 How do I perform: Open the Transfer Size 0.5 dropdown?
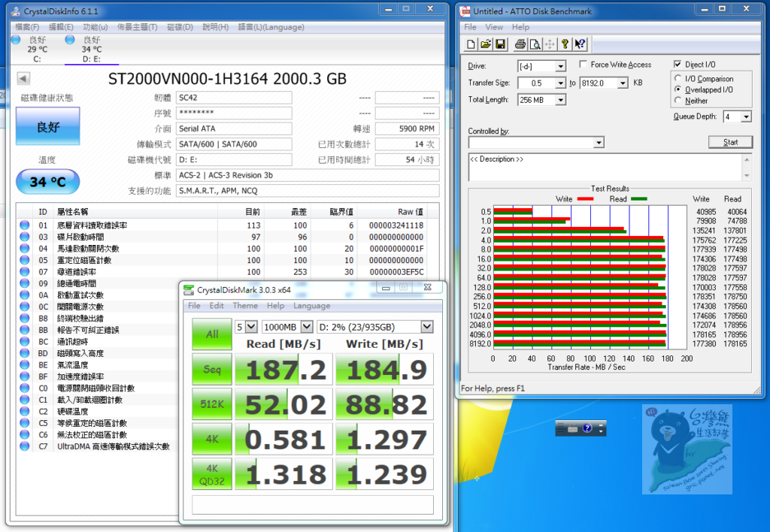[560, 83]
